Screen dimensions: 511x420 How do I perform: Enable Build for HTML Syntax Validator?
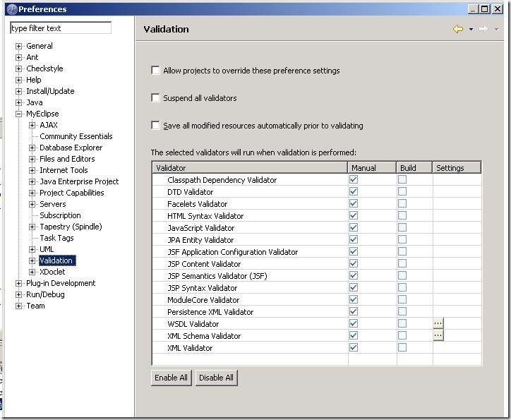[x=402, y=216]
